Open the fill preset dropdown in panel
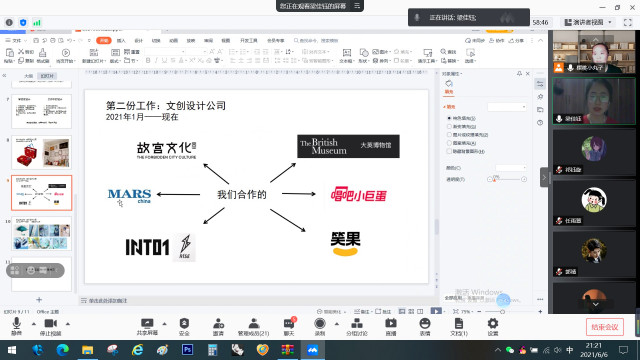640x360 pixels. (507, 107)
